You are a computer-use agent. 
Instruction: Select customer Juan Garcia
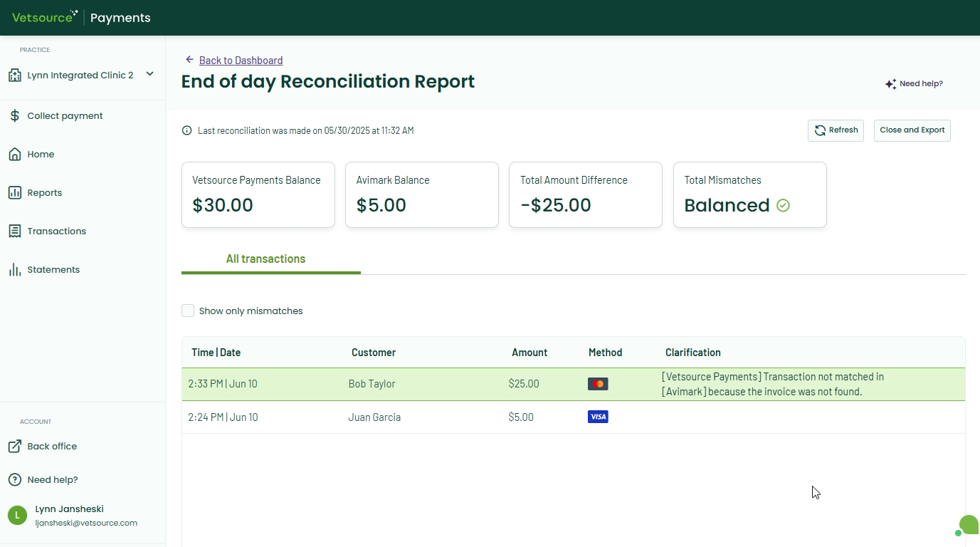pos(374,417)
